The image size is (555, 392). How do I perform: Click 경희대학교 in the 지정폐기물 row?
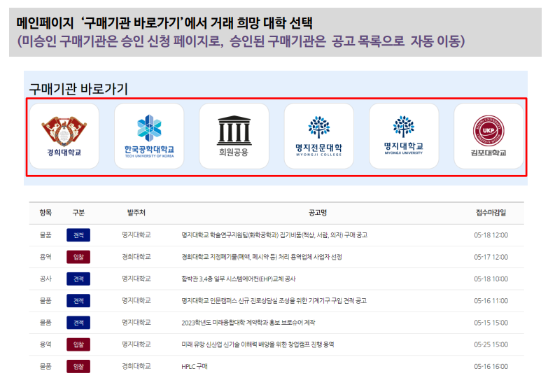(x=136, y=257)
